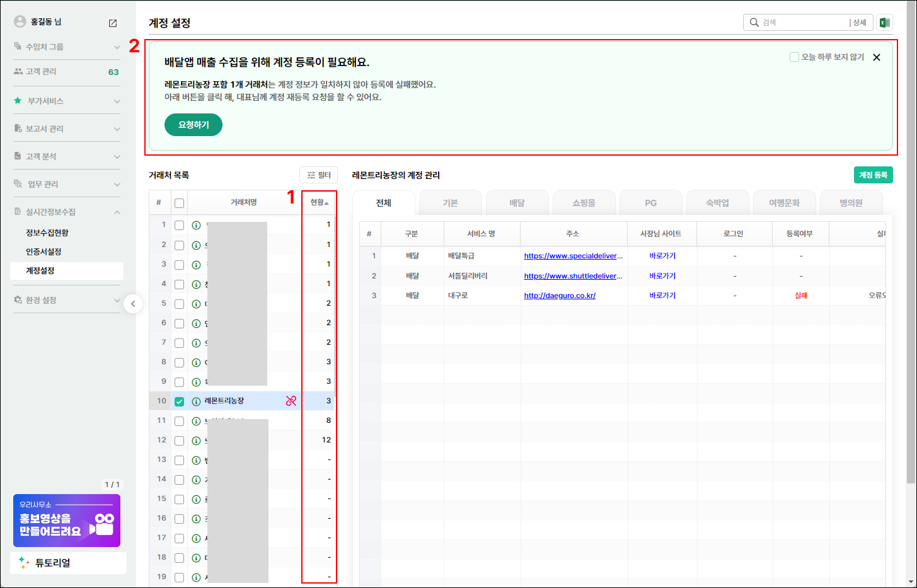Screen dimensions: 917x588
Task: Click the search magnifier icon
Action: tap(754, 23)
